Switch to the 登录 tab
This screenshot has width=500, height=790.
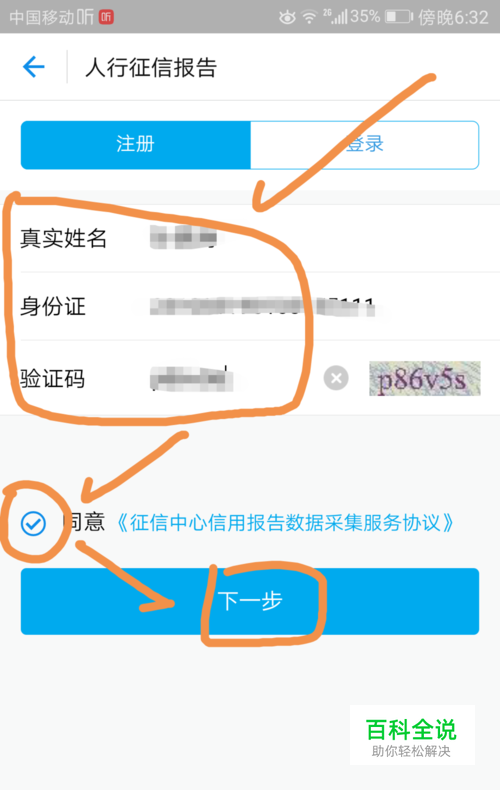(x=364, y=145)
